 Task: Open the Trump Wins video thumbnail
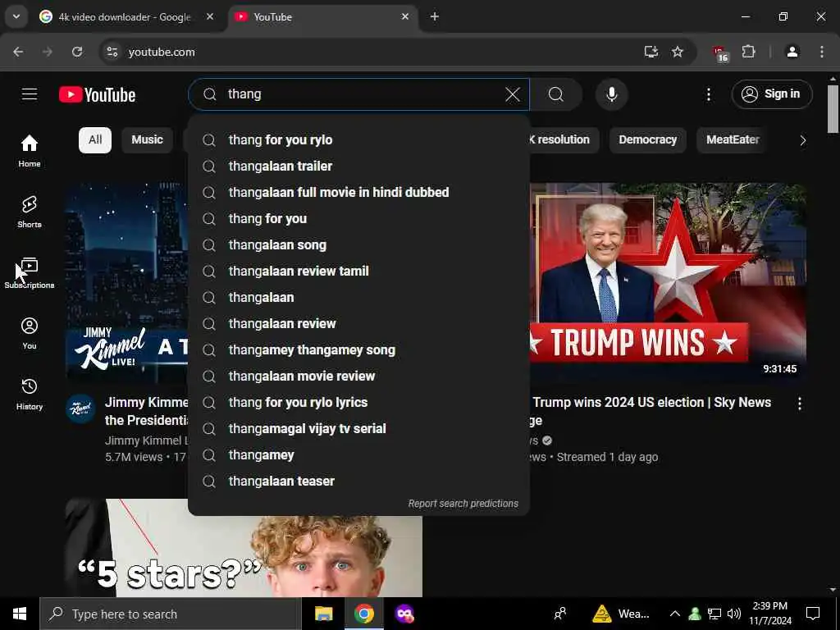point(668,283)
